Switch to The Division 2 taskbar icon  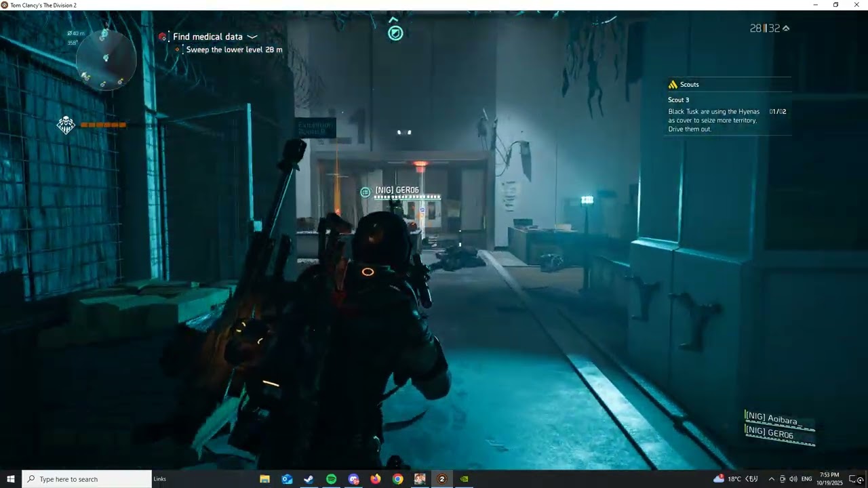442,479
